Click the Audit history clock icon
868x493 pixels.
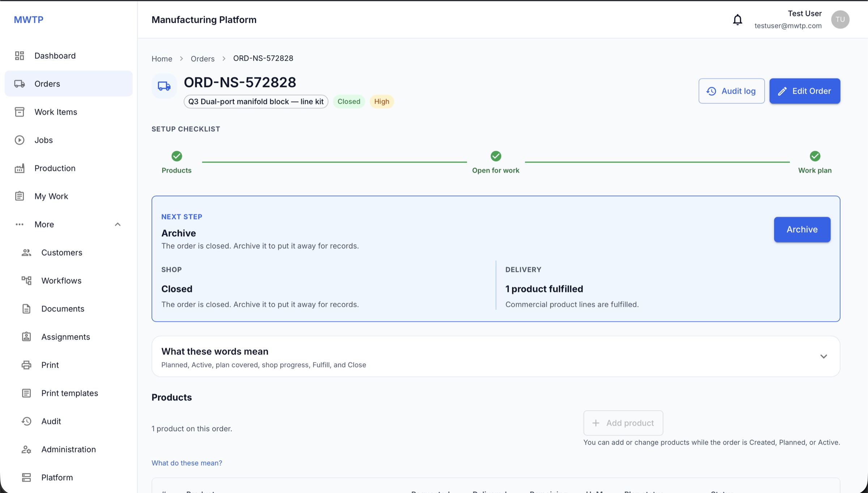pyautogui.click(x=26, y=421)
